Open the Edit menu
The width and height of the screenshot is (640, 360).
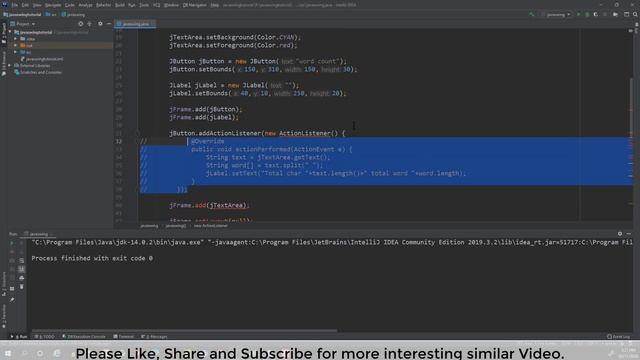pyautogui.click(x=25, y=5)
